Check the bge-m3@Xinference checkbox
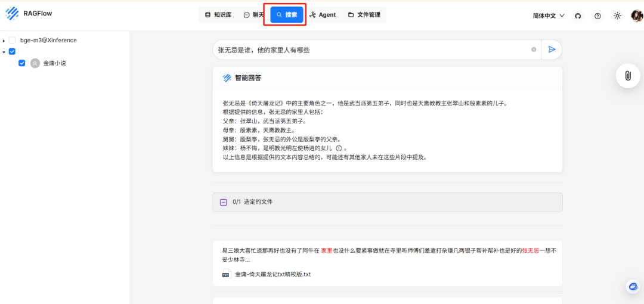 pos(12,41)
